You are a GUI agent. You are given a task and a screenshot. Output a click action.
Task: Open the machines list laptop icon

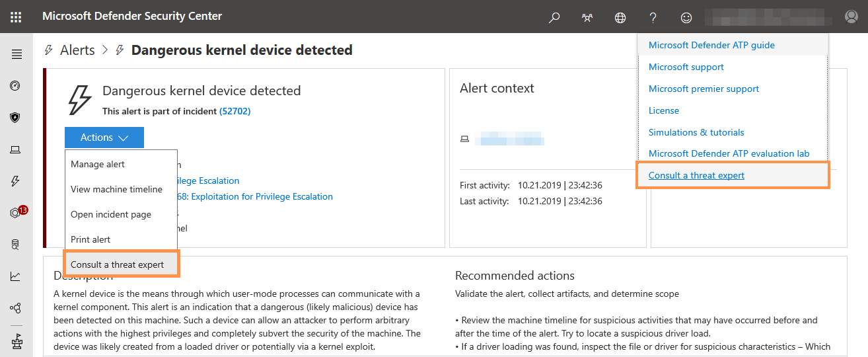16,150
